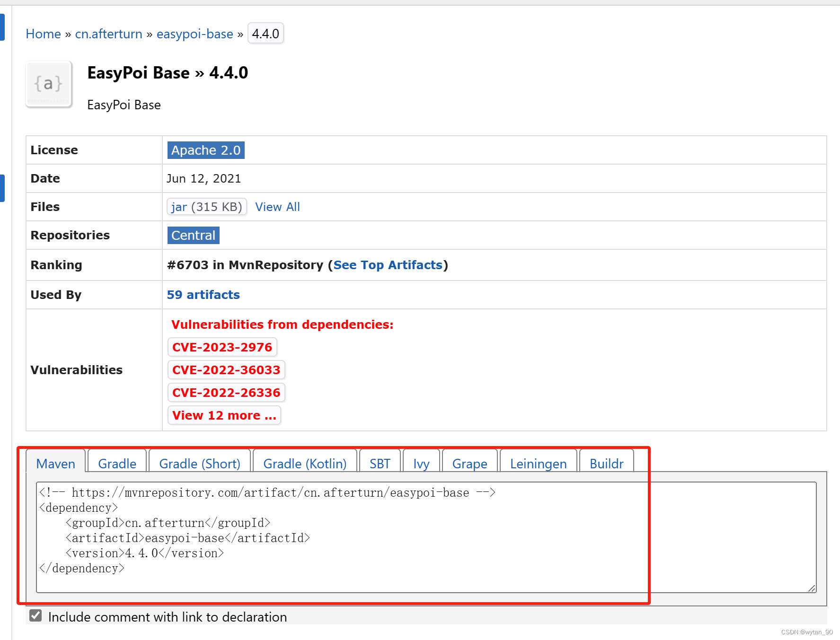Screen dimensions: 840x640
Task: Switch to the Gradle tab
Action: point(117,464)
